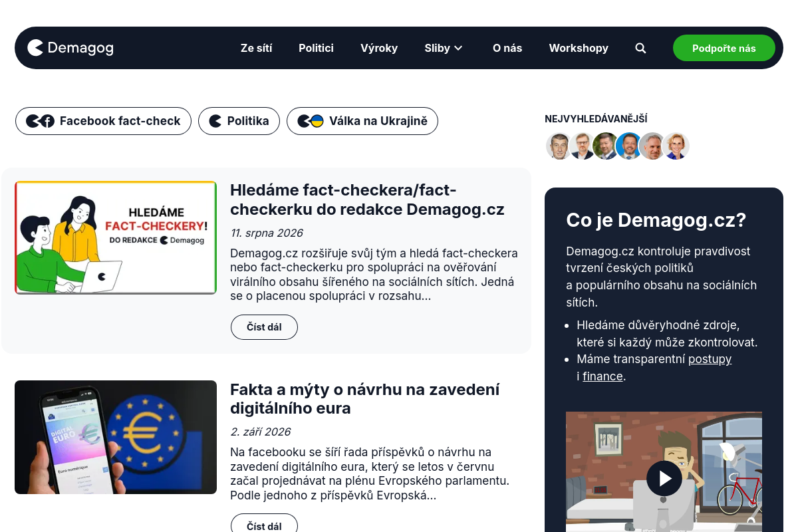Open the Válka na Ukrajině tag
This screenshot has height=532, width=798.
362,121
